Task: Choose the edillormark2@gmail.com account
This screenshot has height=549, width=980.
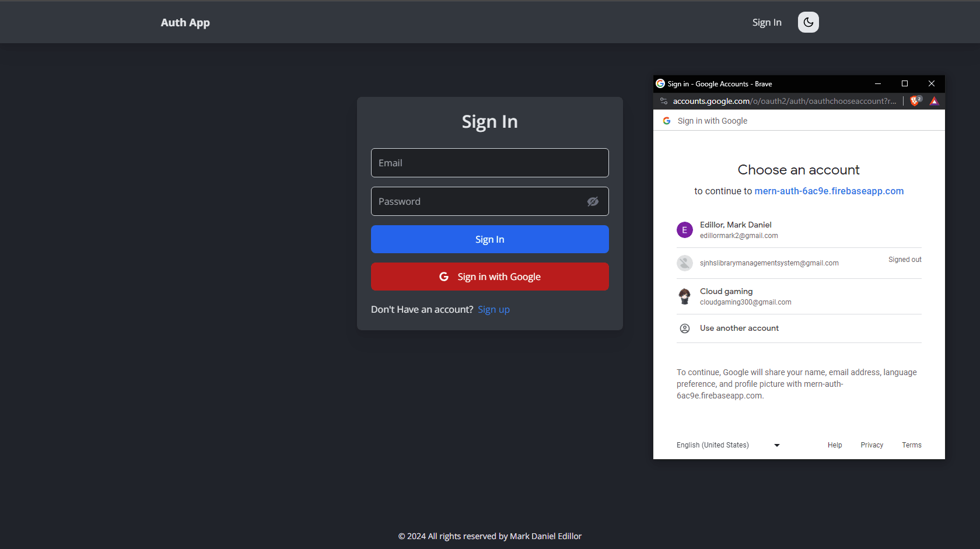Action: point(799,230)
